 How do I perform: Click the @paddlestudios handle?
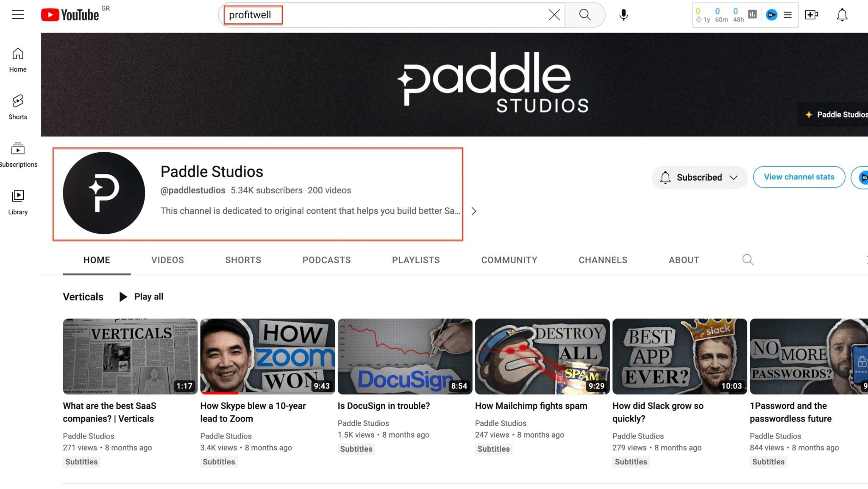pyautogui.click(x=193, y=190)
